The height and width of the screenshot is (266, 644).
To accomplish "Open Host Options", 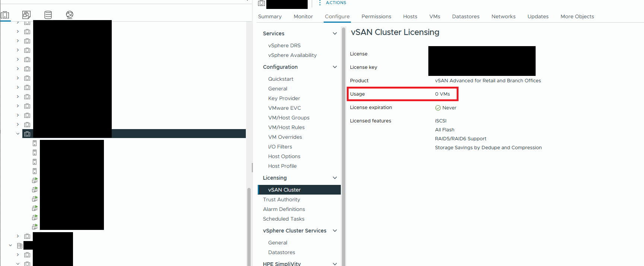I will point(284,156).
